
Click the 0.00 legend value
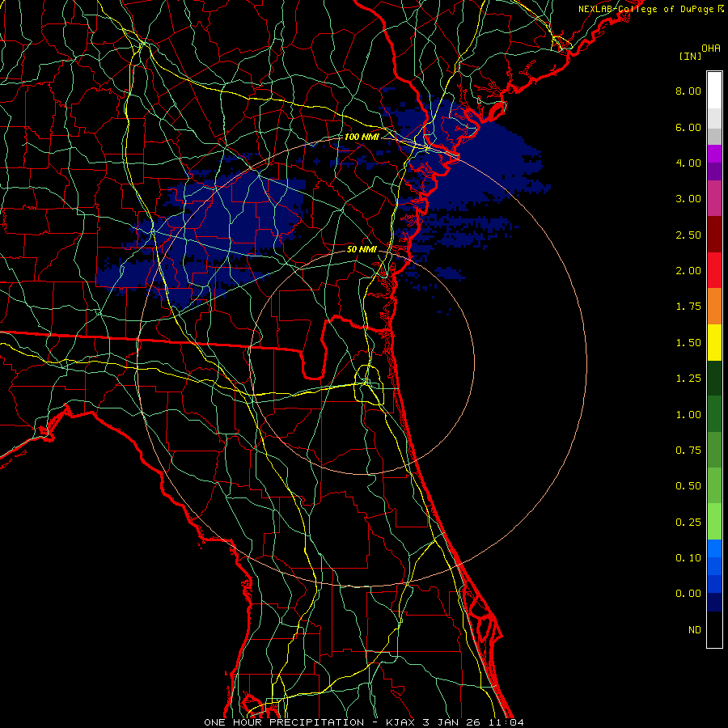[x=688, y=594]
